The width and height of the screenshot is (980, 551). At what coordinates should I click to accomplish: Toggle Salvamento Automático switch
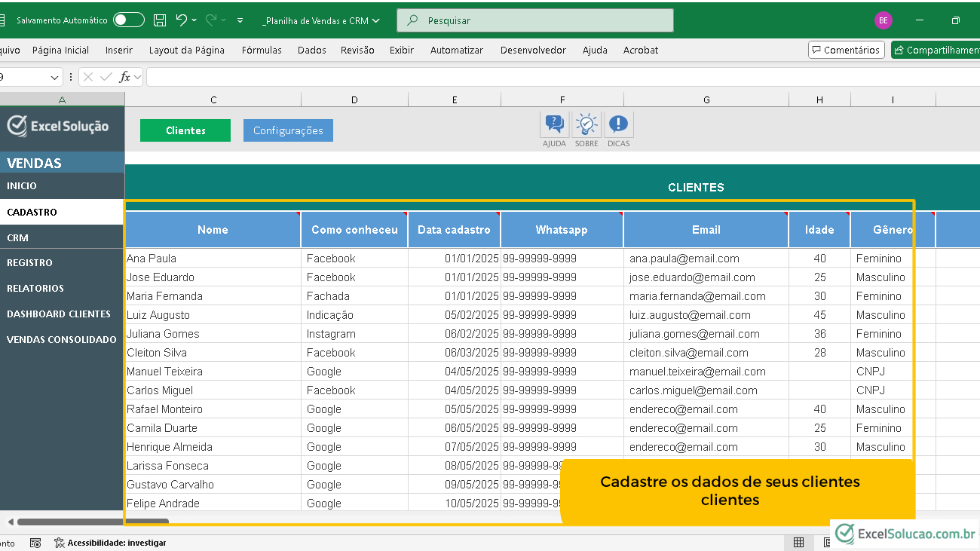(x=129, y=20)
